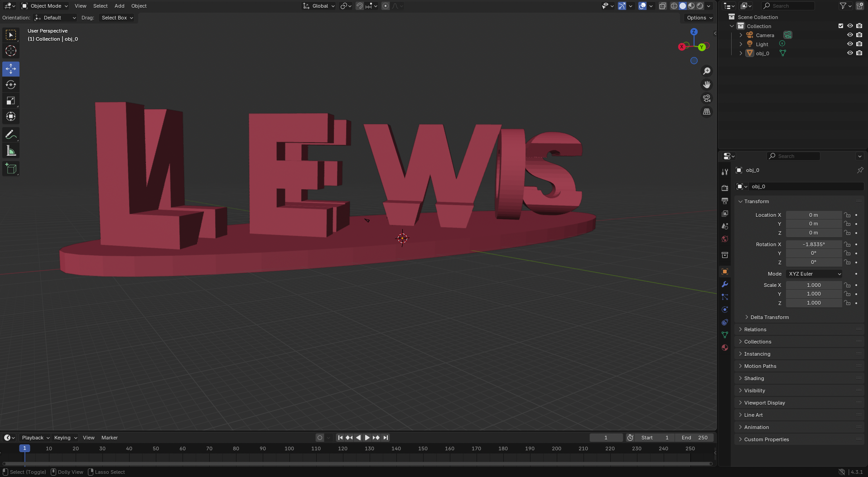Open the Marker menu in timeline
Image resolution: width=868 pixels, height=477 pixels.
click(109, 438)
